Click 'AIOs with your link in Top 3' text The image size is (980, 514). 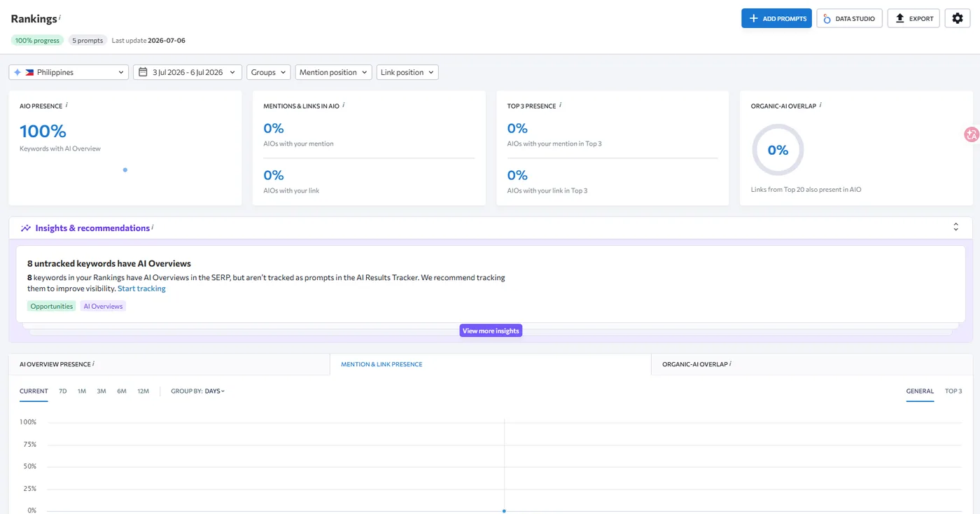pos(547,190)
